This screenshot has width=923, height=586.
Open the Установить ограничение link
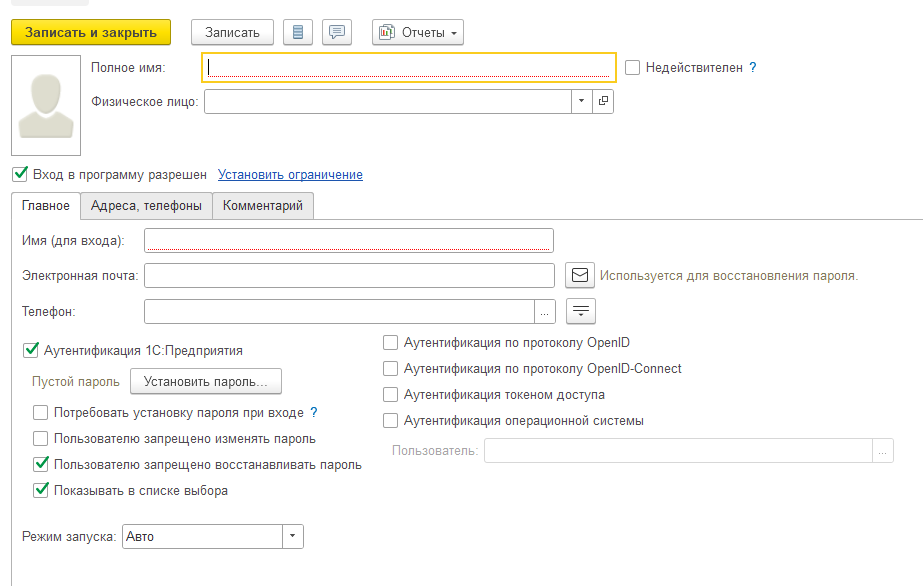290,175
